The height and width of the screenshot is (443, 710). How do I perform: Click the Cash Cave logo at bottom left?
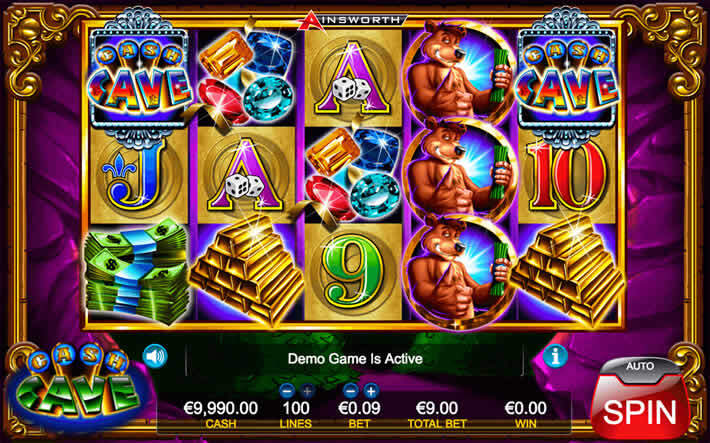pos(75,385)
